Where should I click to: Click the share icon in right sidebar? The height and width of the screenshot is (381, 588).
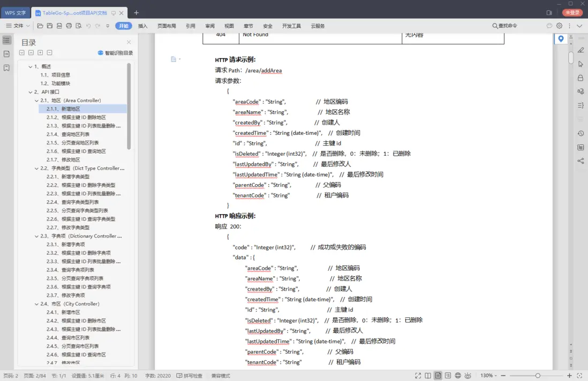581,161
